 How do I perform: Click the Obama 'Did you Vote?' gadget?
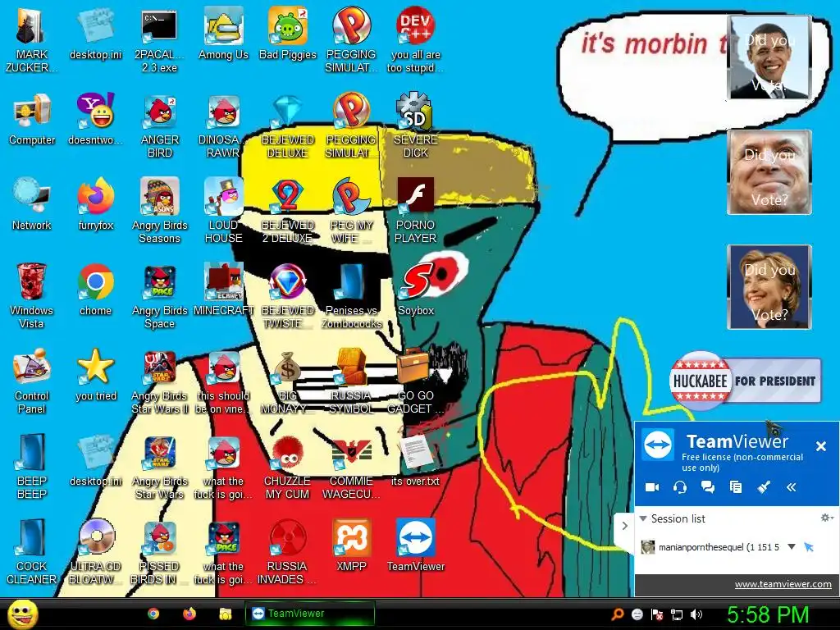pos(769,57)
